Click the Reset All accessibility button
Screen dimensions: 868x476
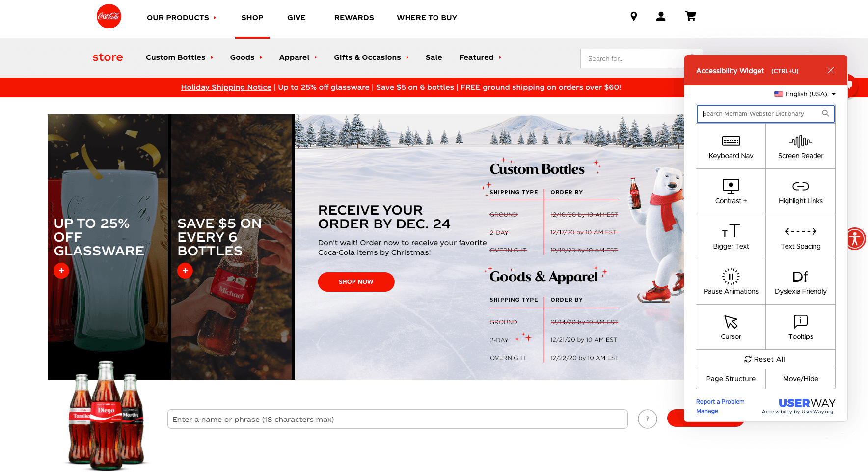[765, 359]
